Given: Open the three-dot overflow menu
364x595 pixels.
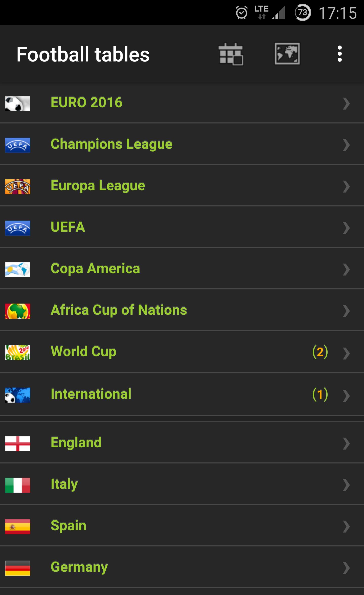Looking at the screenshot, I should (340, 54).
